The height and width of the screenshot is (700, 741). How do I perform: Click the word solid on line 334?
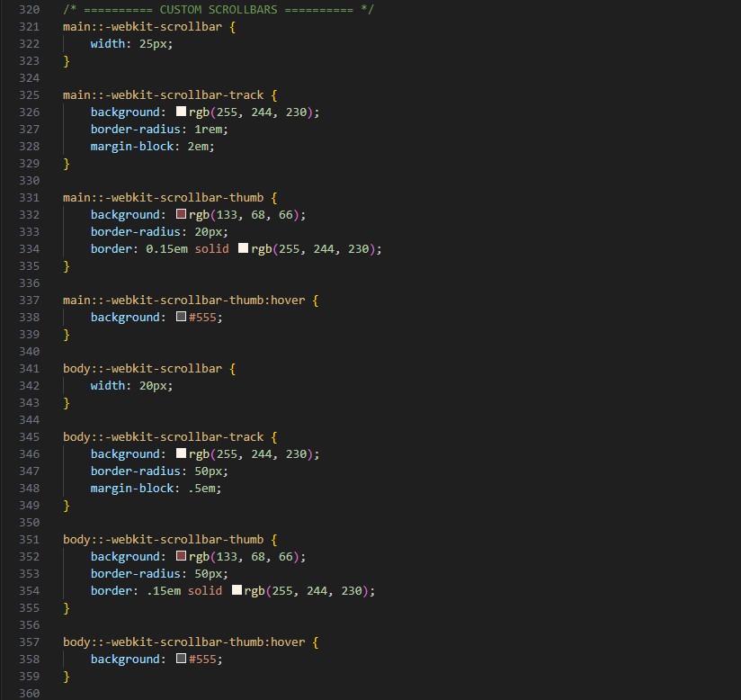pyautogui.click(x=211, y=249)
